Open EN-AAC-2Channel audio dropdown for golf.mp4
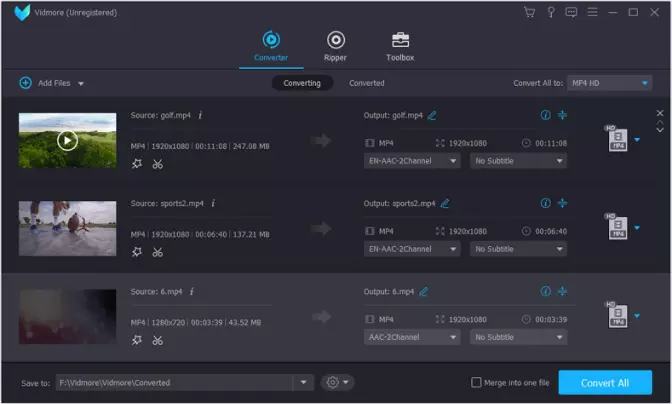The height and width of the screenshot is (404, 672). pyautogui.click(x=412, y=161)
